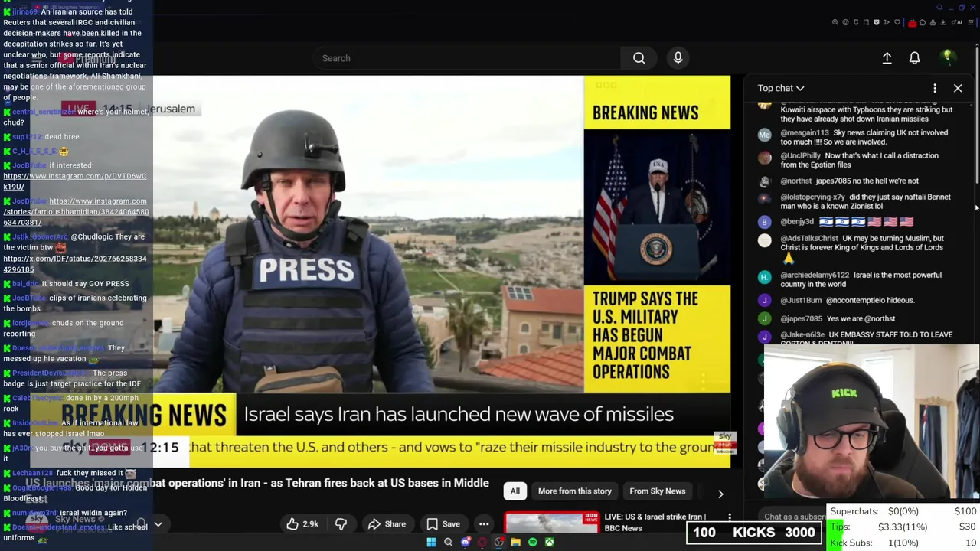Image resolution: width=980 pixels, height=551 pixels.
Task: Open Spotify from the taskbar
Action: point(533,543)
